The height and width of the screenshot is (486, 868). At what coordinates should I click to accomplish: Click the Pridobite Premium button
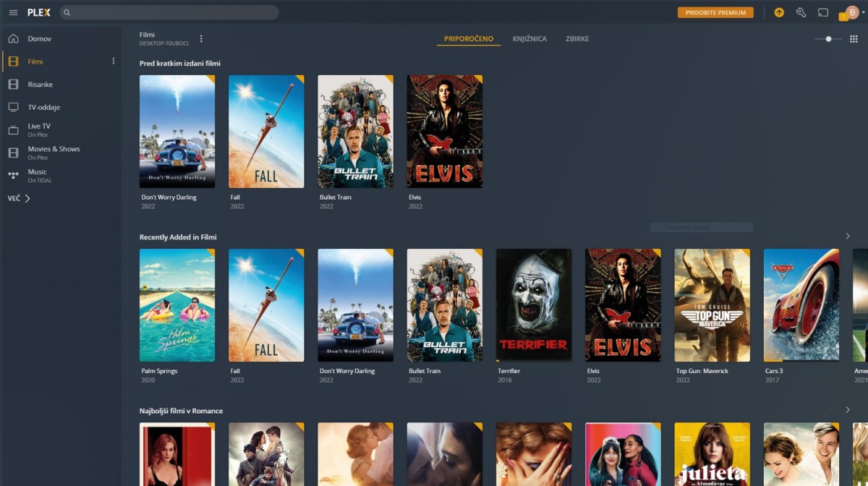[x=715, y=12]
